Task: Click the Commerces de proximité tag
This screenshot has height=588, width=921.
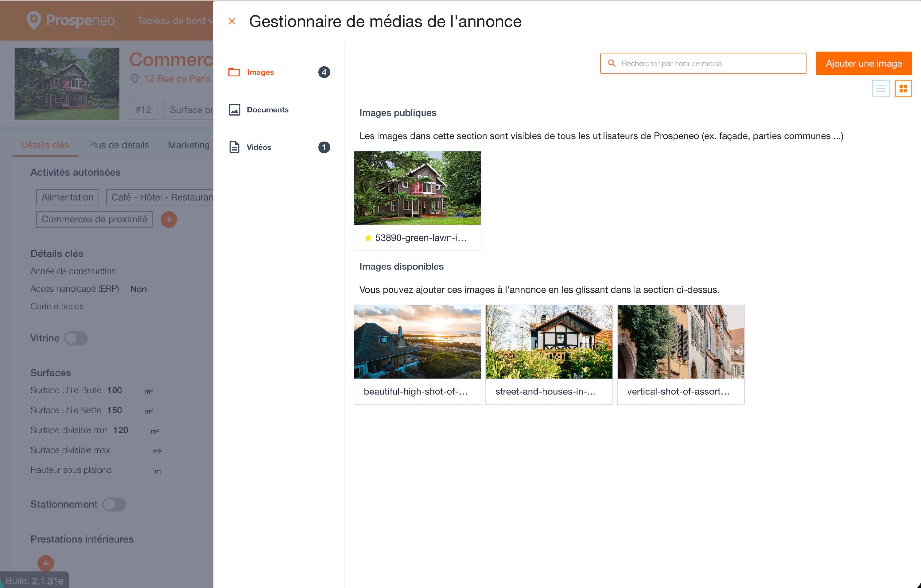Action: (x=95, y=220)
